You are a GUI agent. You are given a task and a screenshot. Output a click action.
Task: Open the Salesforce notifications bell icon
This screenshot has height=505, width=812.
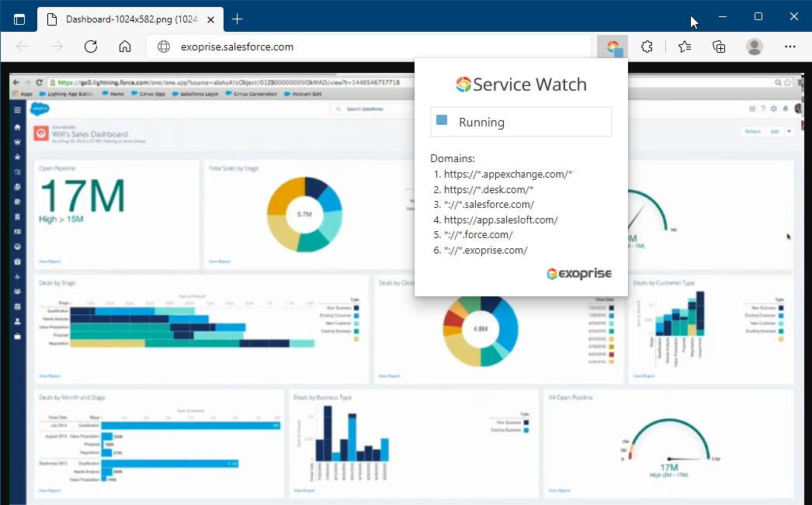785,109
